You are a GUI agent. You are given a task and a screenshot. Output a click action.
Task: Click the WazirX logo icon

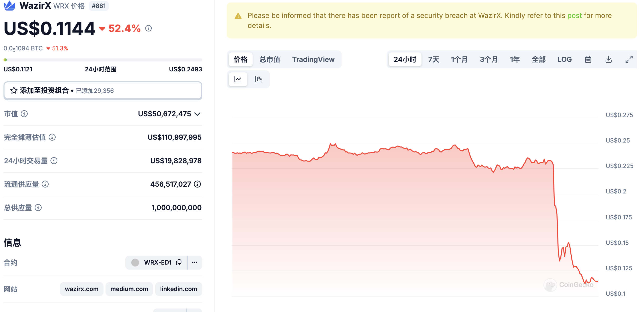(10, 5)
